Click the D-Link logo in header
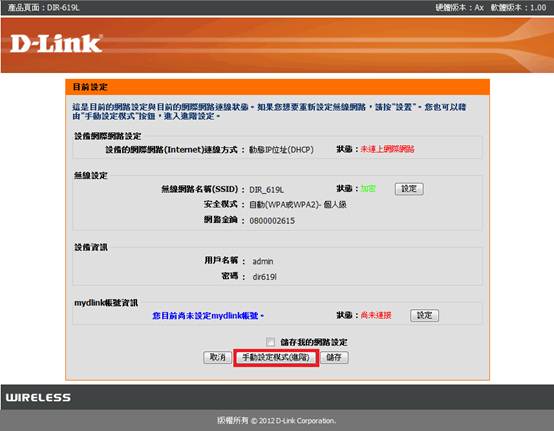This screenshot has width=554, height=431. (56, 44)
